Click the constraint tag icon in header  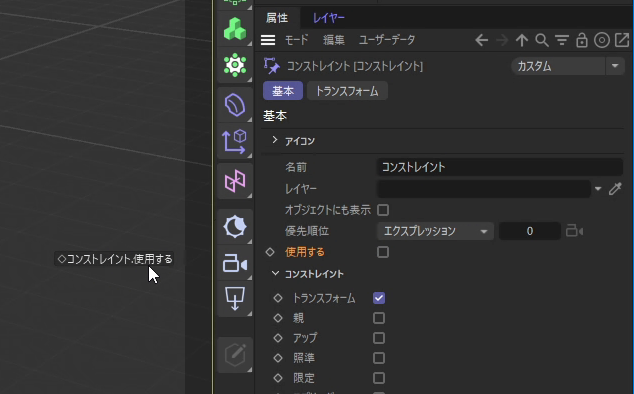tap(271, 66)
